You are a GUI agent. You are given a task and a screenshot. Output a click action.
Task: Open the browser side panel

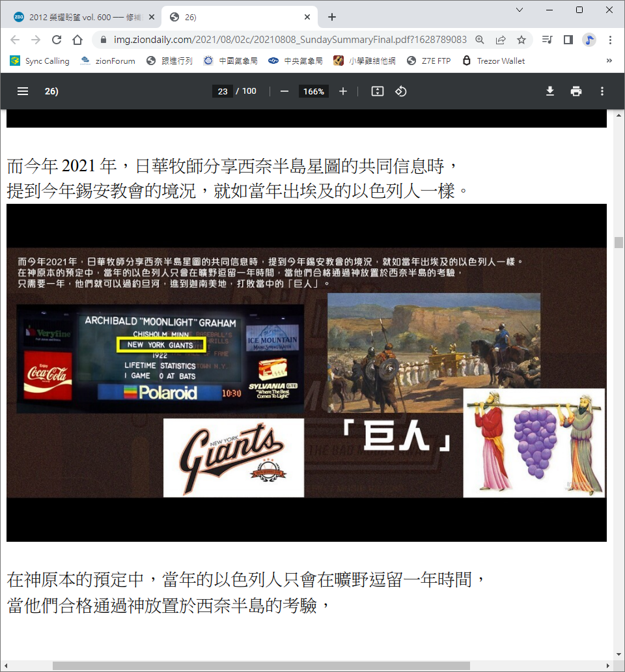click(568, 40)
